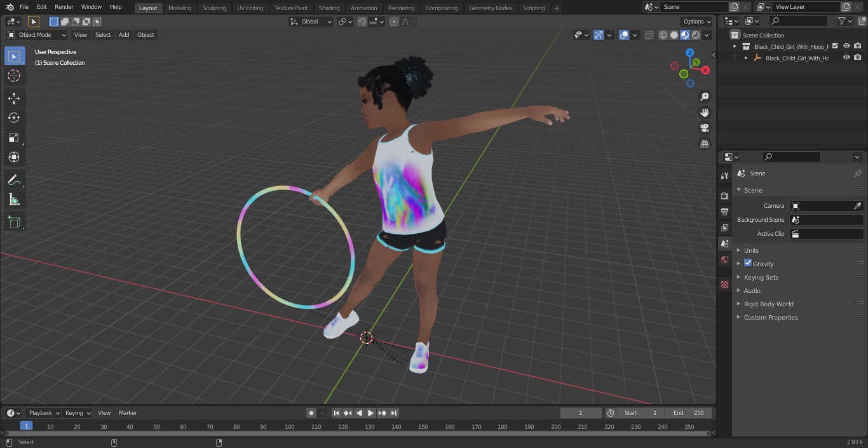Open the World properties tab
The image size is (868, 448).
coord(724,259)
